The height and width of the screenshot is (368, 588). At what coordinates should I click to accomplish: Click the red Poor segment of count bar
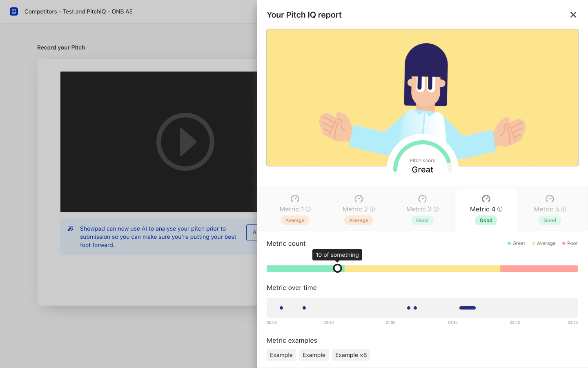(539, 269)
